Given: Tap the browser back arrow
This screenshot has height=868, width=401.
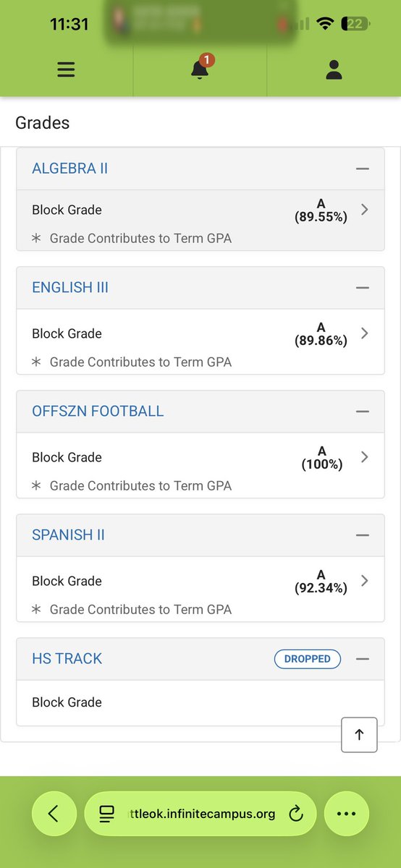Looking at the screenshot, I should pyautogui.click(x=53, y=813).
